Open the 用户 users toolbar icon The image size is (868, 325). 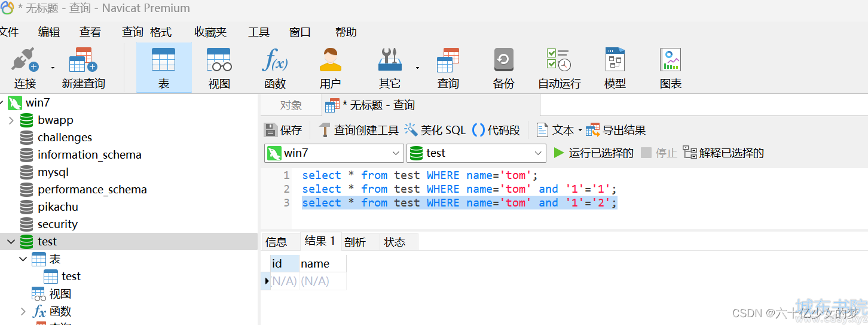330,68
